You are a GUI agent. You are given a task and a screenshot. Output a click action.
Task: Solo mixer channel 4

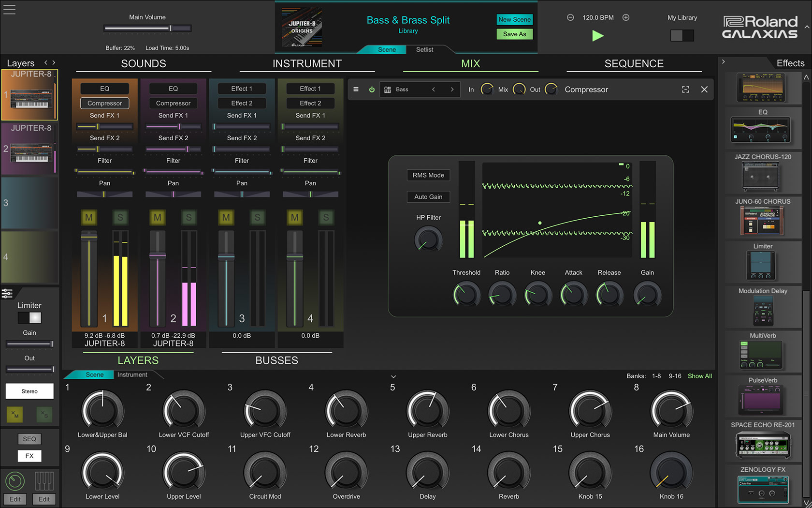point(326,218)
